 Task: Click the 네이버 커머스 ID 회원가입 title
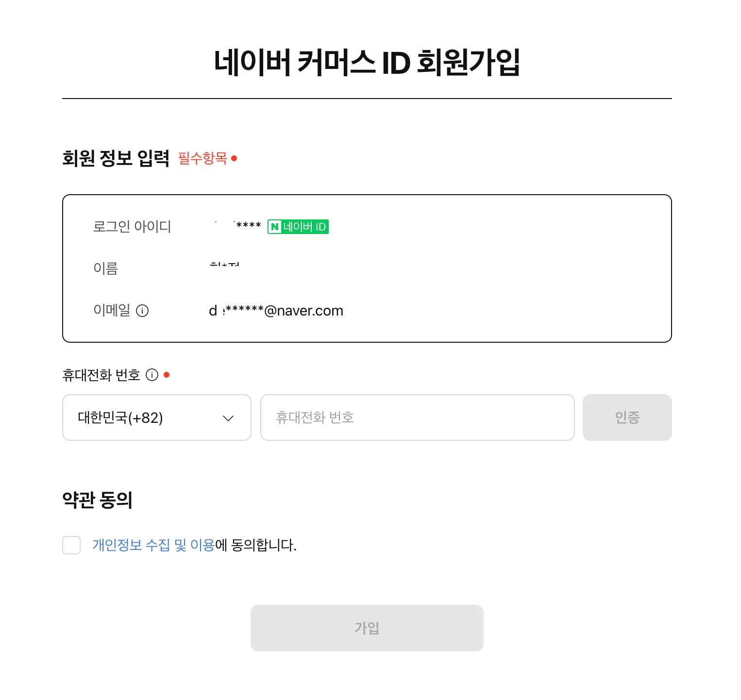(x=367, y=62)
